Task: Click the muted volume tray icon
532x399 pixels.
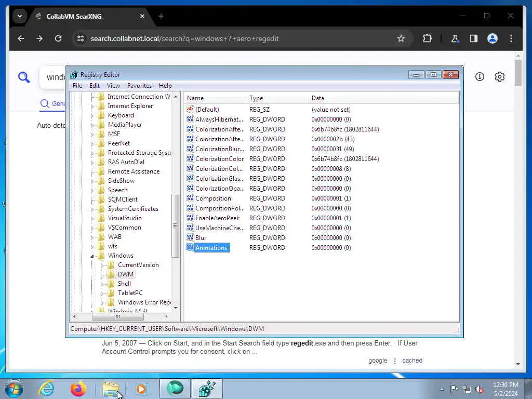Action: click(480, 389)
